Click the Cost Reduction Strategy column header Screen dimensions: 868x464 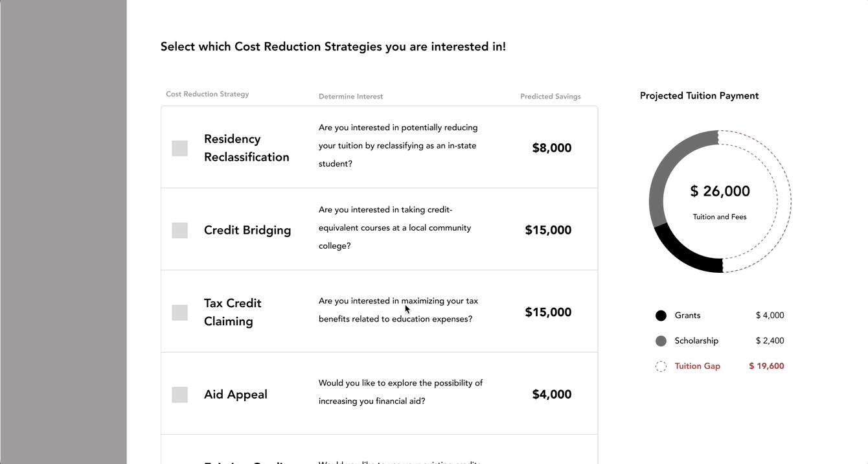(x=207, y=94)
